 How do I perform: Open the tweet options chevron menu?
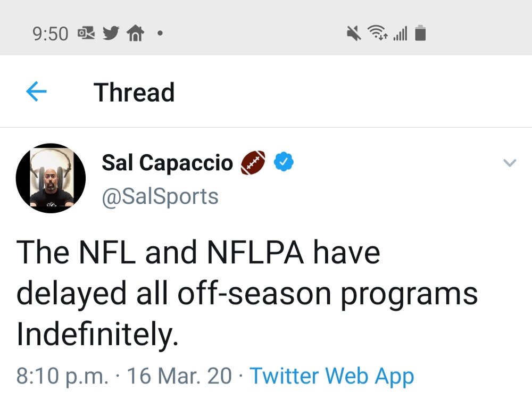click(510, 163)
